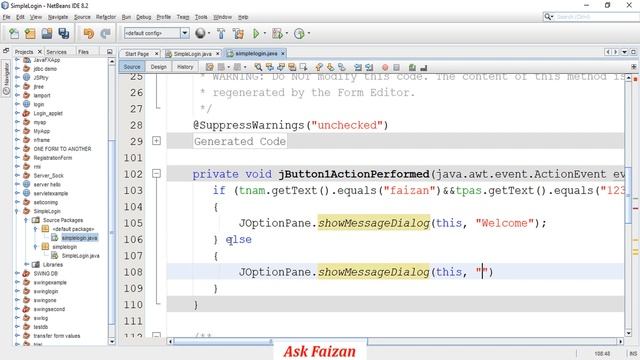This screenshot has height=360, width=640.
Task: Click the Find Next Occurrence icon
Action: coord(281,67)
